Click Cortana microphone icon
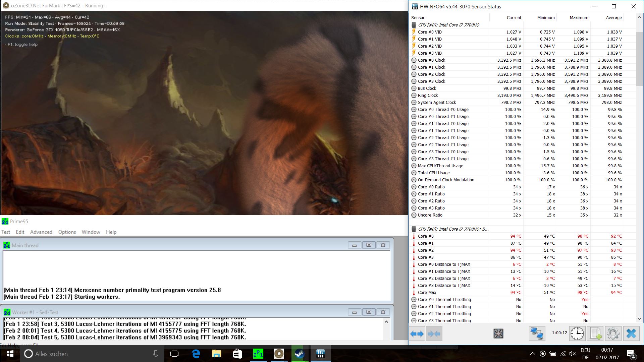This screenshot has height=362, width=644. (x=156, y=354)
